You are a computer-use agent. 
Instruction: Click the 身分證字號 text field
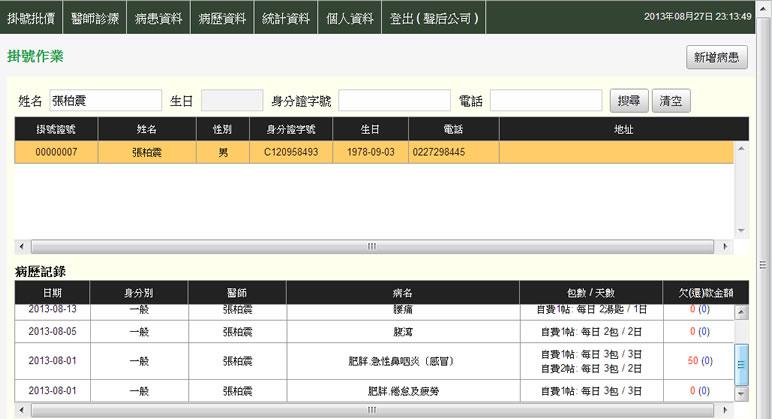click(394, 101)
